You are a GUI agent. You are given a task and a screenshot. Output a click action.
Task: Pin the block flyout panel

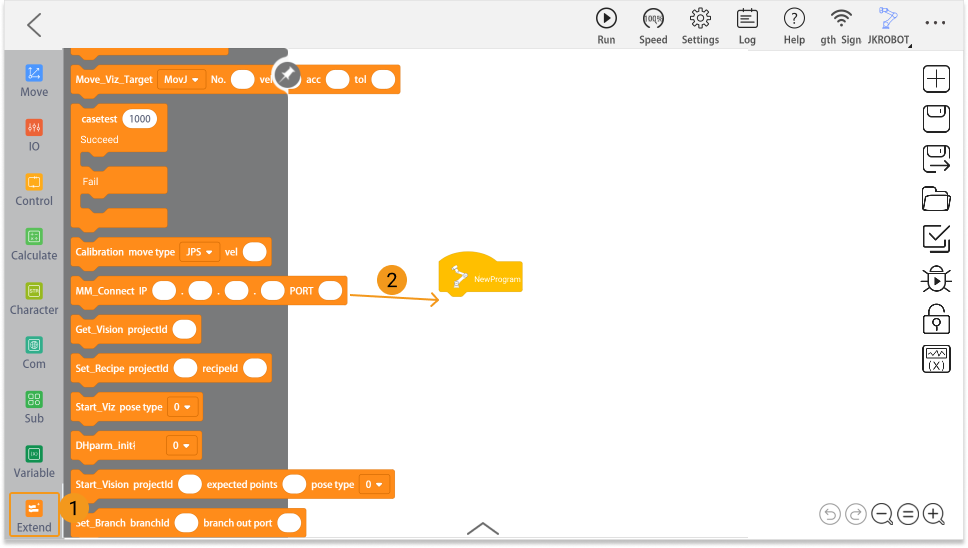(x=287, y=76)
